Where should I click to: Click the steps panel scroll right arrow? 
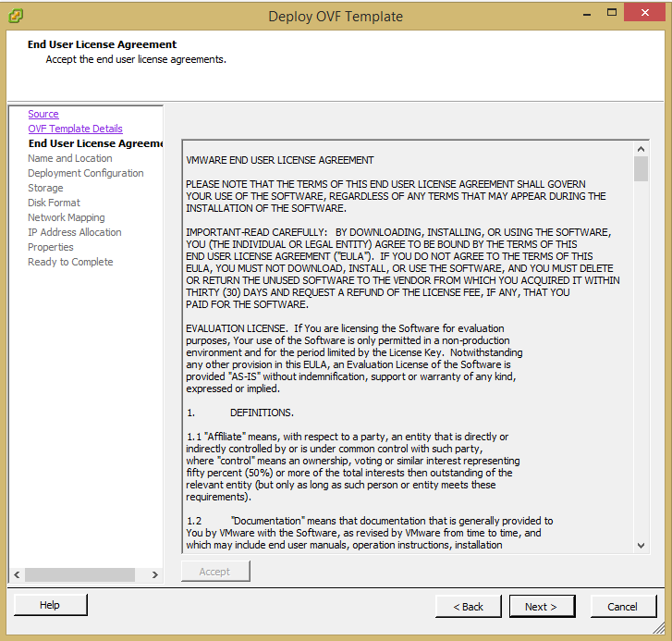(x=155, y=574)
